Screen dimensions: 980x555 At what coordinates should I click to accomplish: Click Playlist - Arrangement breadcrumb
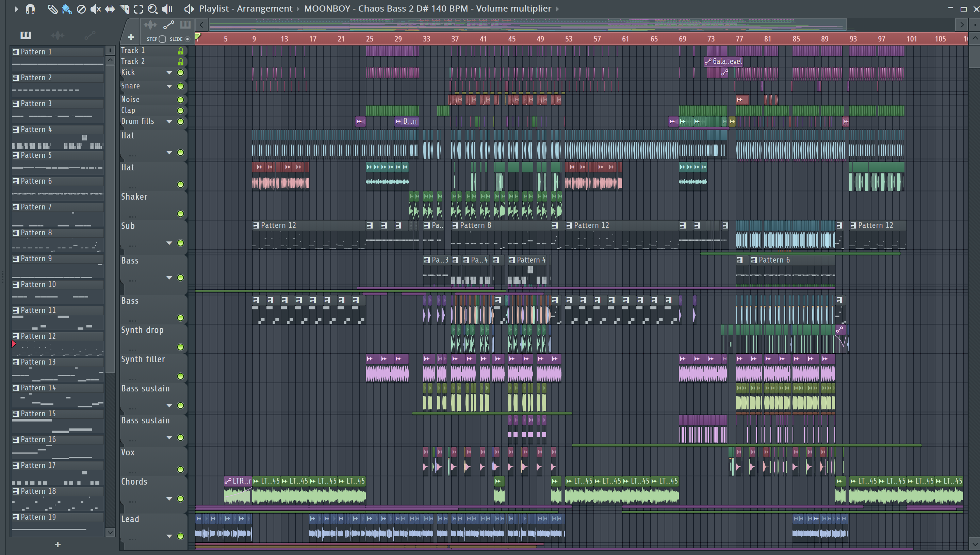point(246,9)
